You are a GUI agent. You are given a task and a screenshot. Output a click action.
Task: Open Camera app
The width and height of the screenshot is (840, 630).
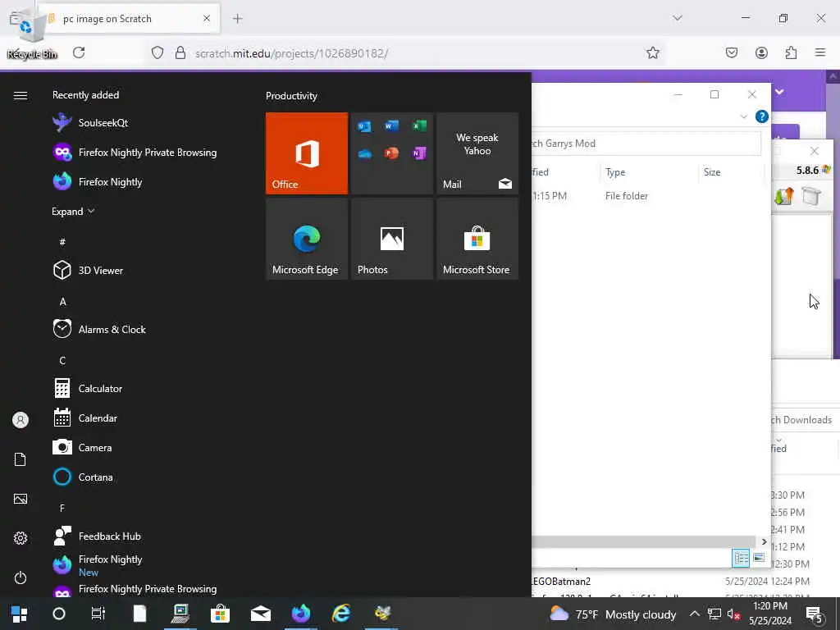point(82,447)
